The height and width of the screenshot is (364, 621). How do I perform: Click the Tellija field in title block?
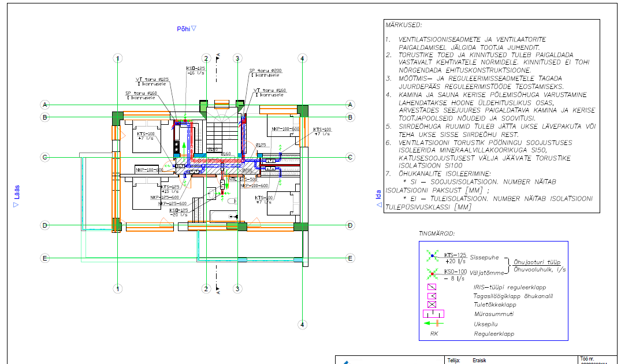click(x=455, y=359)
